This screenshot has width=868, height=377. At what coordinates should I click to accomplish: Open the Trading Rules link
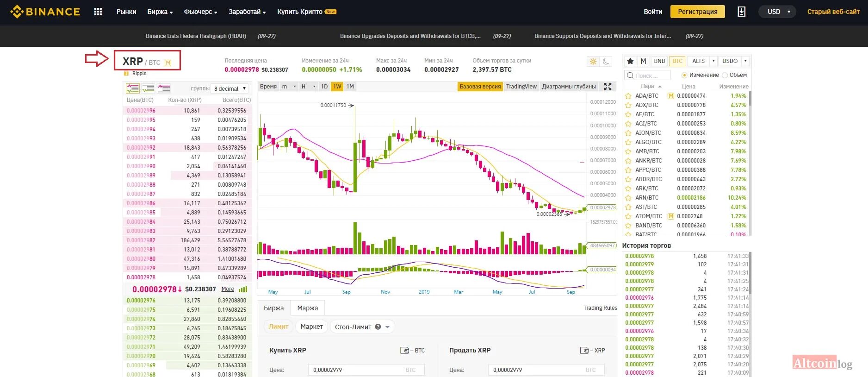tap(600, 308)
